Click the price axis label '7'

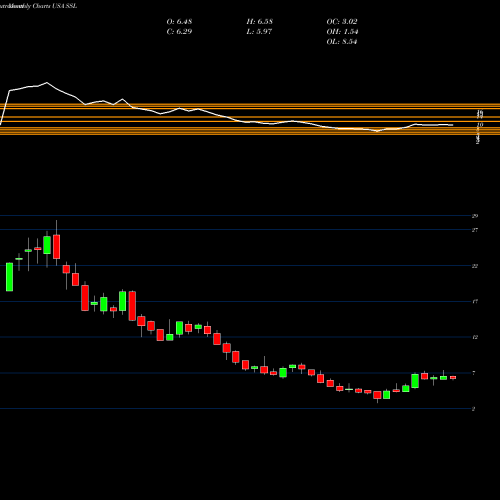point(474,373)
